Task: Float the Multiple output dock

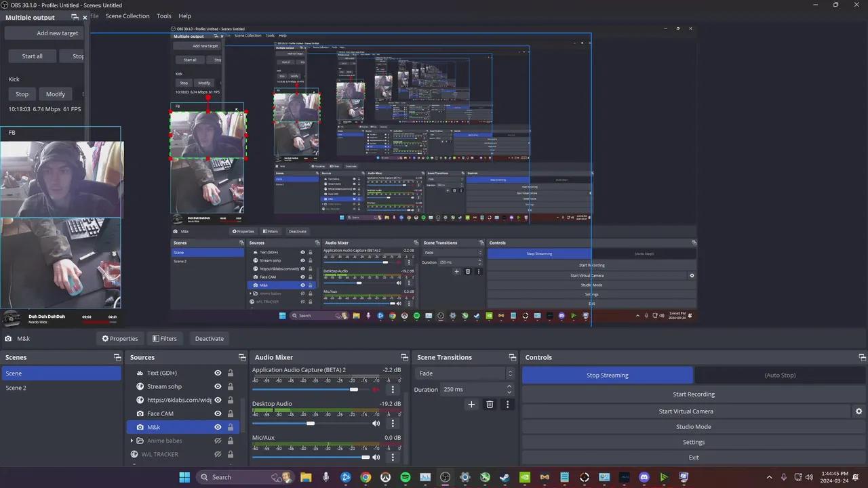Action: (75, 18)
